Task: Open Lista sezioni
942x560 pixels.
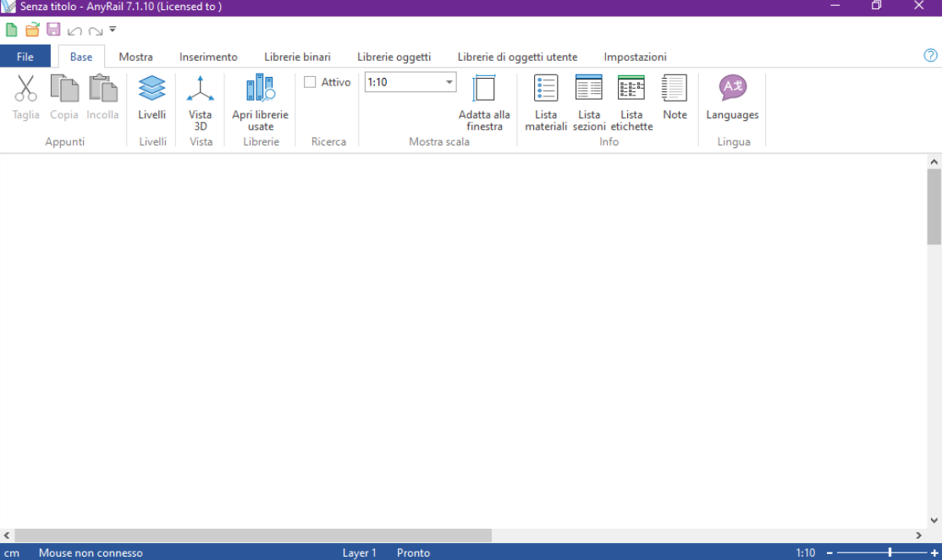Action: (589, 102)
